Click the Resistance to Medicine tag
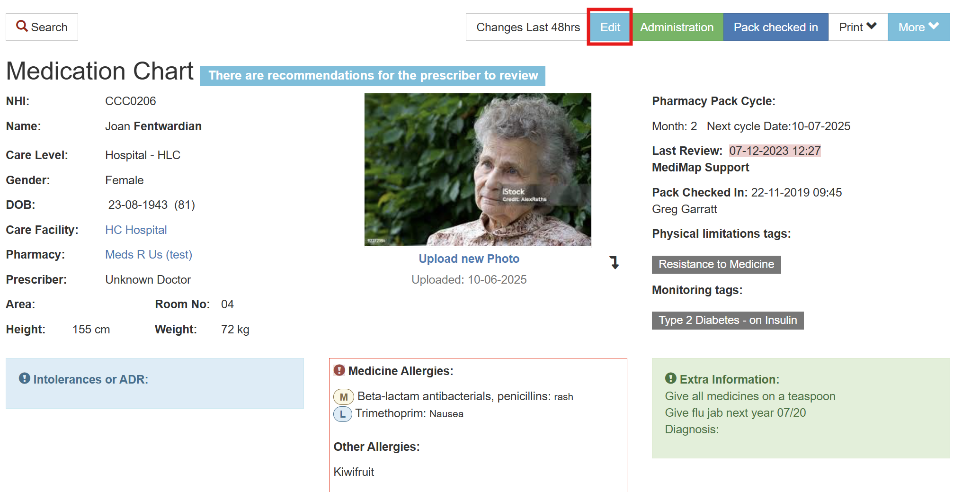 pyautogui.click(x=716, y=264)
